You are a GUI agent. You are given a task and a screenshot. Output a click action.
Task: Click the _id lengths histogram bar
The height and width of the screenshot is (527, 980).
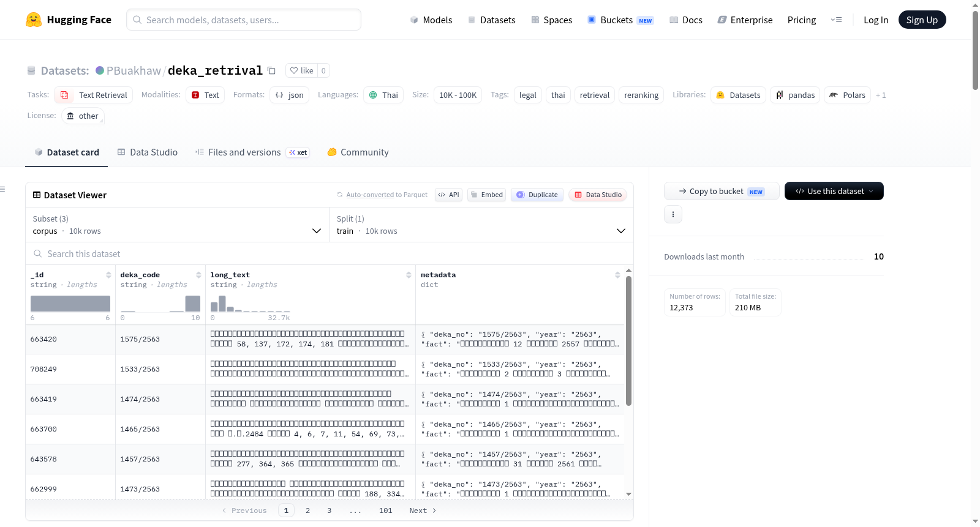[x=70, y=304]
